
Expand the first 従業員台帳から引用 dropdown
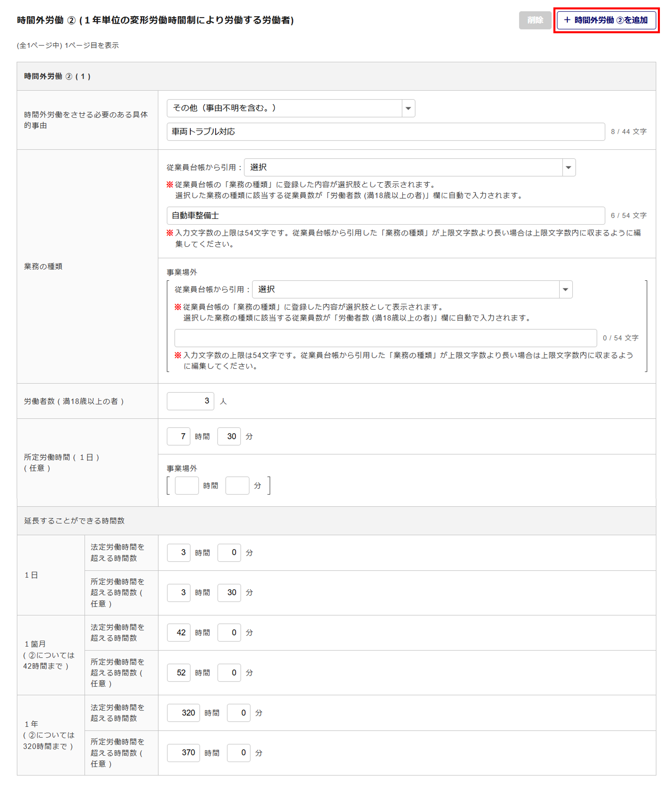click(x=409, y=168)
